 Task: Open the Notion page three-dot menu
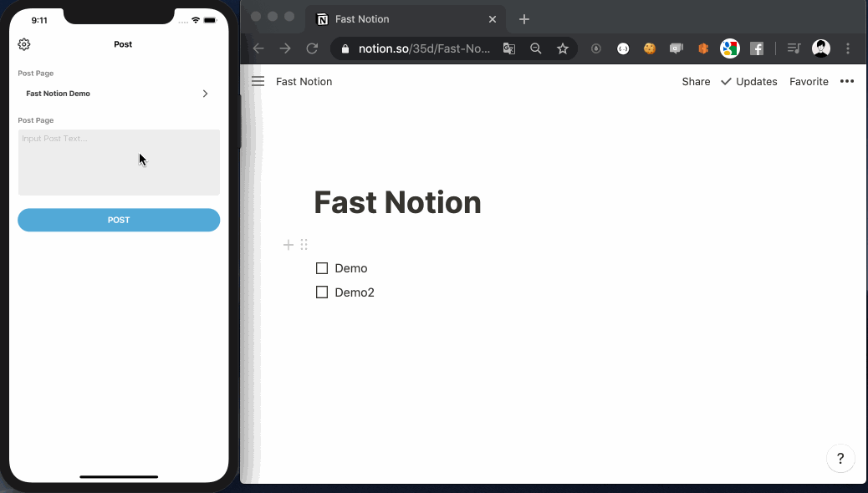click(x=847, y=81)
